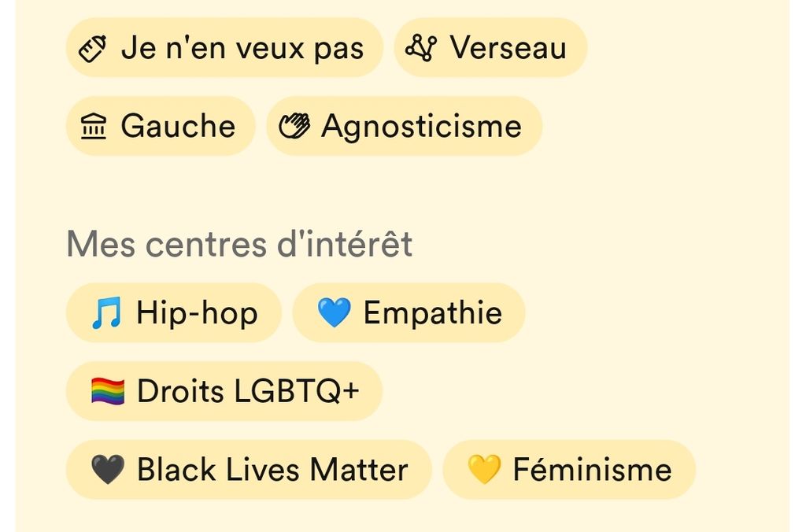Select the Gauche label
806x532 pixels.
point(178,127)
